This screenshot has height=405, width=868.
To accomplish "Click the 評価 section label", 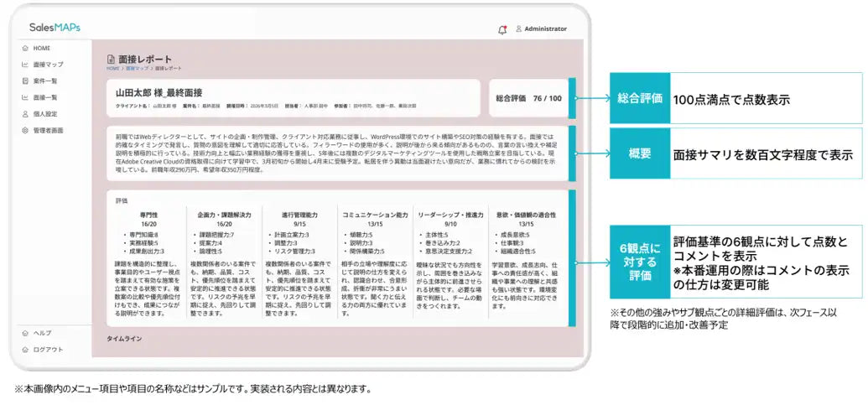I will click(122, 200).
